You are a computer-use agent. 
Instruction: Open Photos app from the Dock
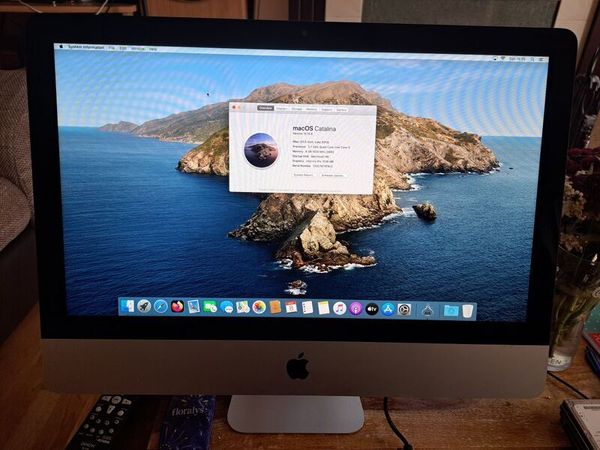pyautogui.click(x=258, y=307)
